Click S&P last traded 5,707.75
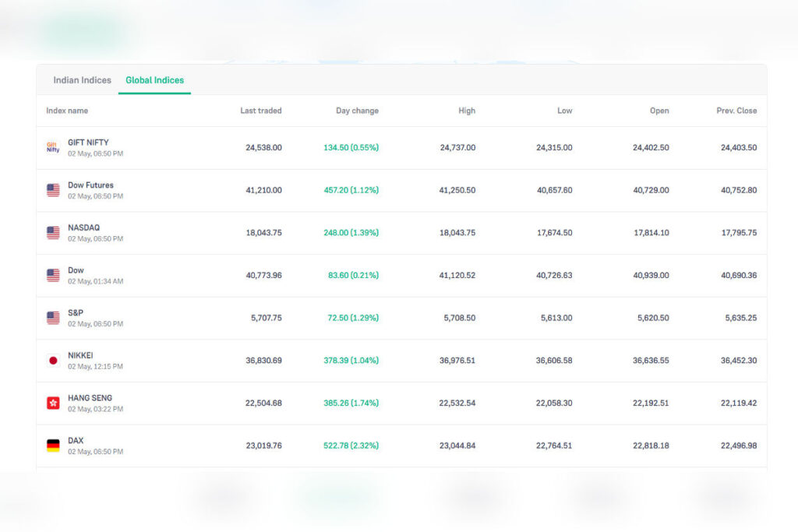Viewport: 798px width, 532px height. pos(267,318)
